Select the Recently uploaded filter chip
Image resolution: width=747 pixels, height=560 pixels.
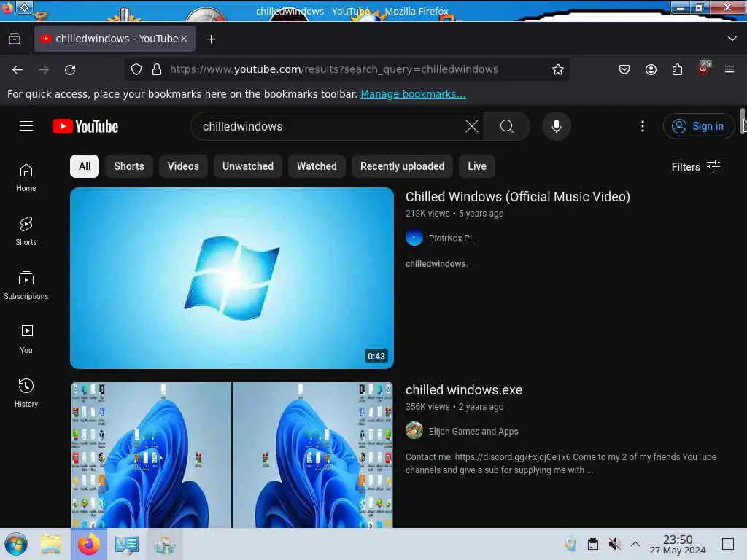[402, 166]
